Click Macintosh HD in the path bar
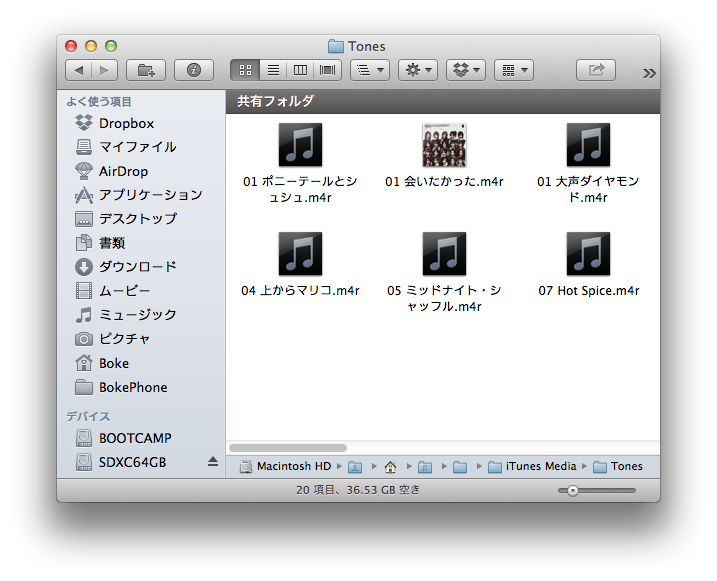This screenshot has height=581, width=717. click(x=286, y=466)
